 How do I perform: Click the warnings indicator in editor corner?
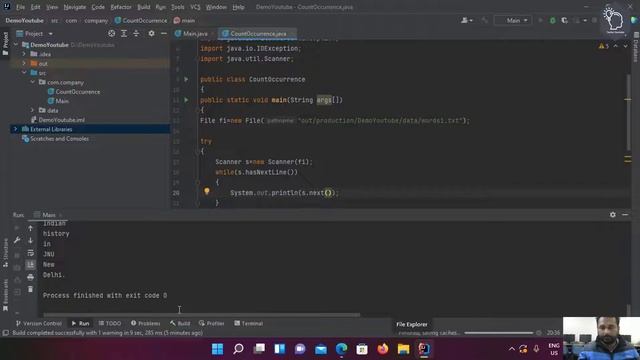tap(604, 46)
